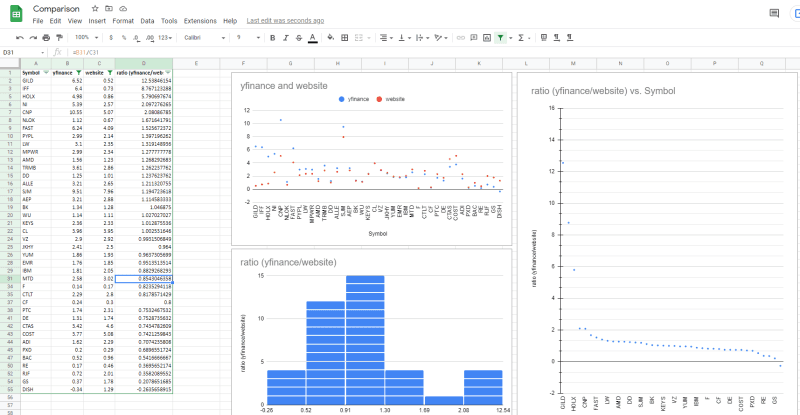The width and height of the screenshot is (800, 415).
Task: Open the 123 number format dropdown
Action: pos(165,37)
